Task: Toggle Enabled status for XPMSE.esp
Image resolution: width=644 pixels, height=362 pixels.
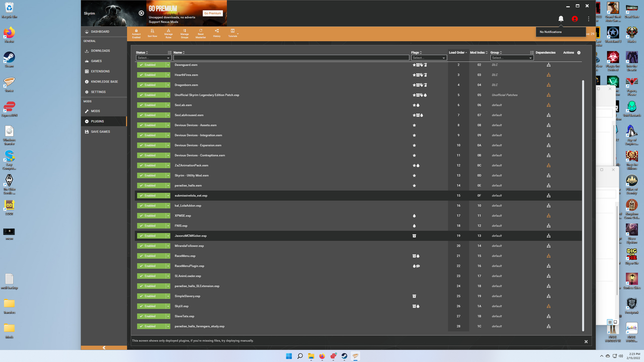Action: [152, 216]
